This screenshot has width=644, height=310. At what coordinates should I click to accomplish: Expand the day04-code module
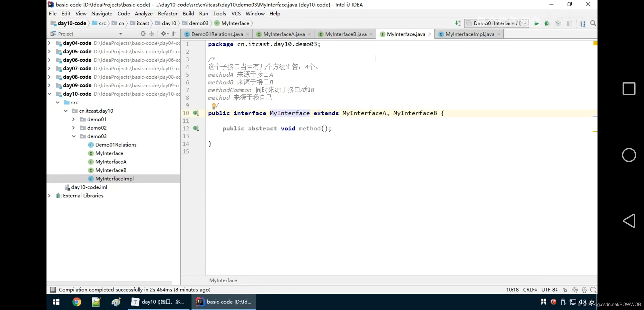coord(49,43)
